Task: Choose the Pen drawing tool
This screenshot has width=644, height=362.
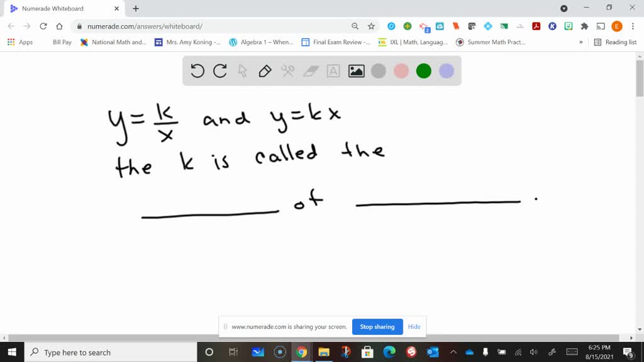Action: pos(264,71)
